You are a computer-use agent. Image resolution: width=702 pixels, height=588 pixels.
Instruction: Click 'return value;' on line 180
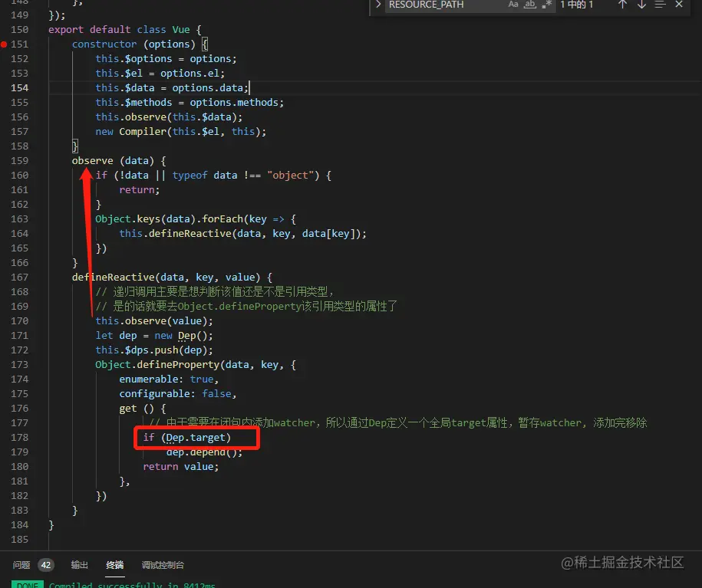coord(181,467)
